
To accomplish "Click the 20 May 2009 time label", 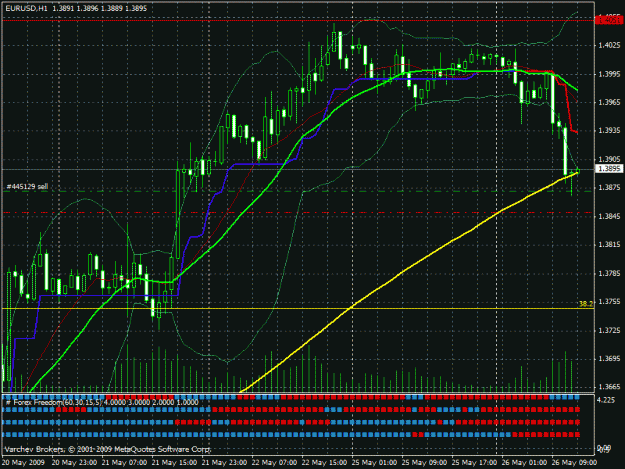I will click(x=23, y=463).
